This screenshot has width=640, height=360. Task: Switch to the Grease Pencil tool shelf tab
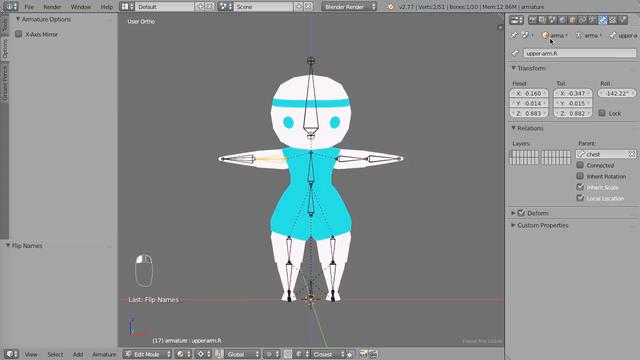tap(4, 82)
